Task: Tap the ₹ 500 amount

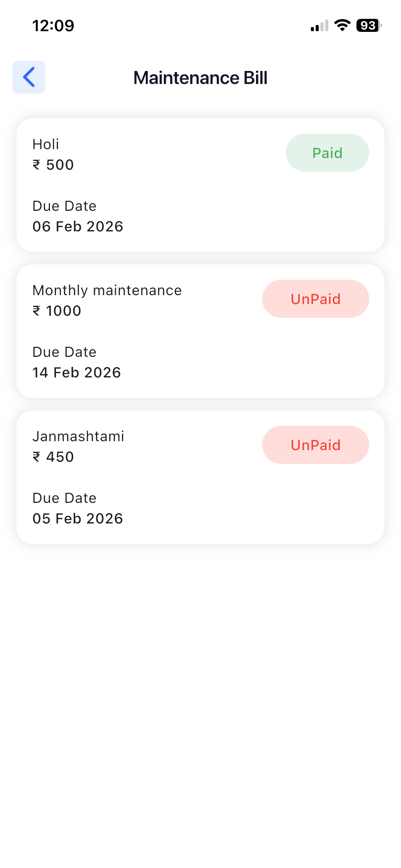Action: pyautogui.click(x=53, y=165)
